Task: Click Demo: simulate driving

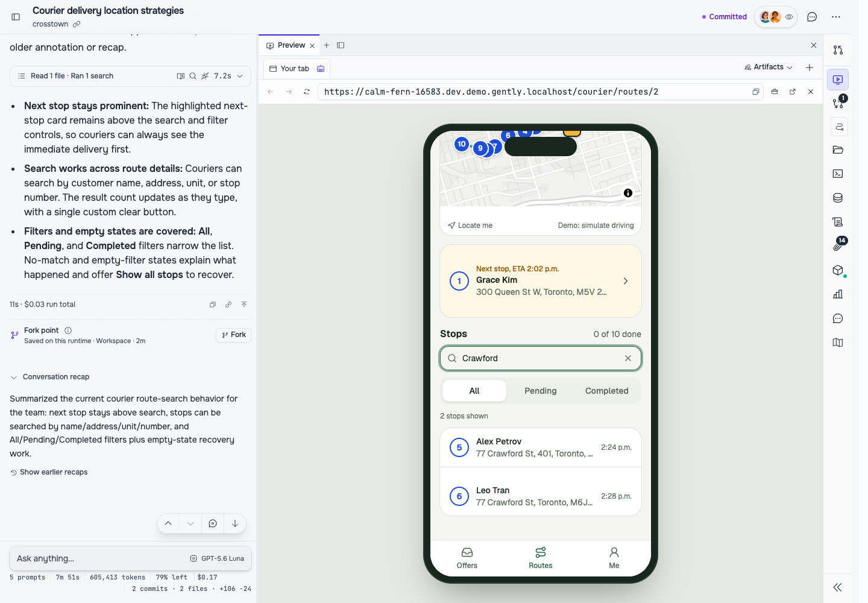Action: point(596,226)
